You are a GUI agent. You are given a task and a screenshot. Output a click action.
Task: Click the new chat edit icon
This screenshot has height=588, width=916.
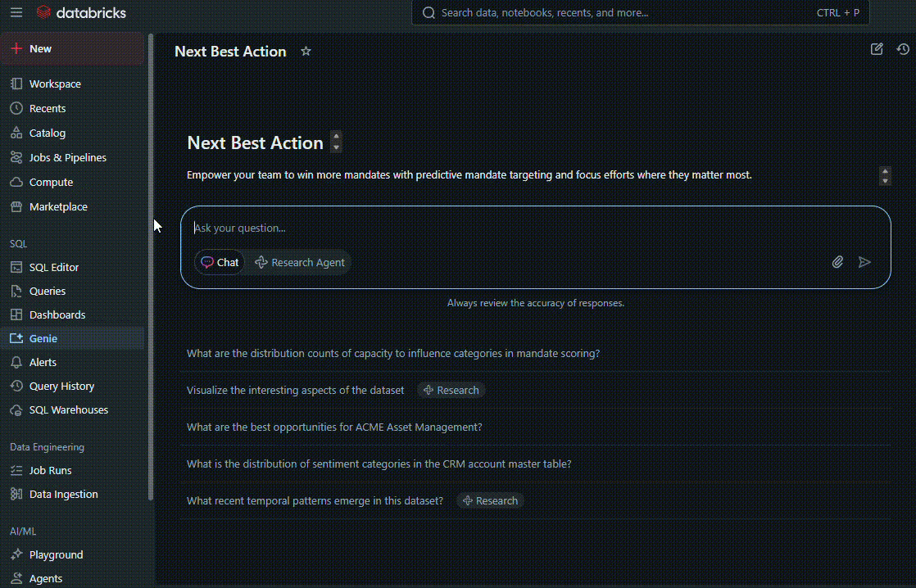coord(877,49)
